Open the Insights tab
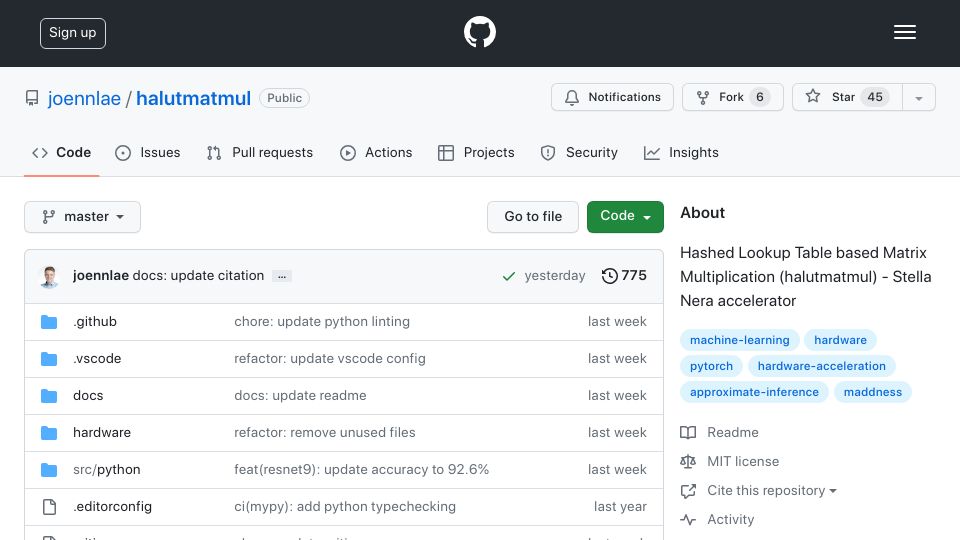This screenshot has width=960, height=540. click(x=681, y=153)
